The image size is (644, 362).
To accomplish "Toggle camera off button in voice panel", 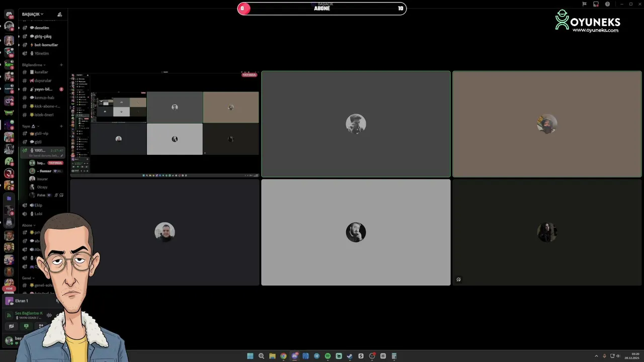I will pos(11,326).
